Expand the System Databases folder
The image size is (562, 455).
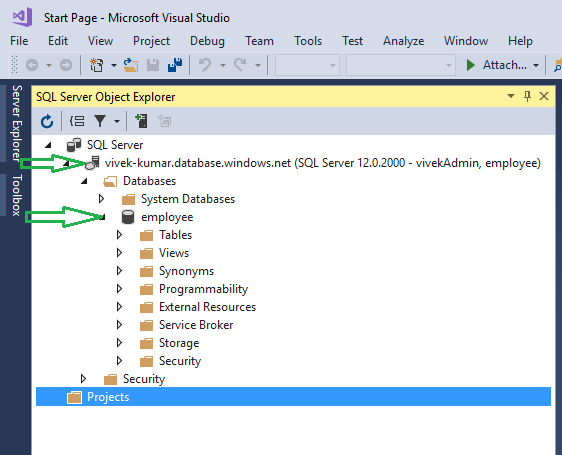101,199
